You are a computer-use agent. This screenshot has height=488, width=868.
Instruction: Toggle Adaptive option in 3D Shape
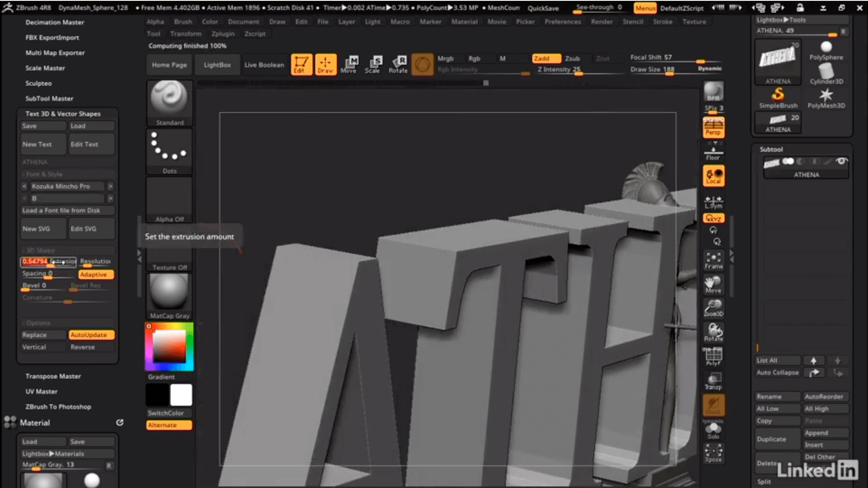(x=96, y=274)
